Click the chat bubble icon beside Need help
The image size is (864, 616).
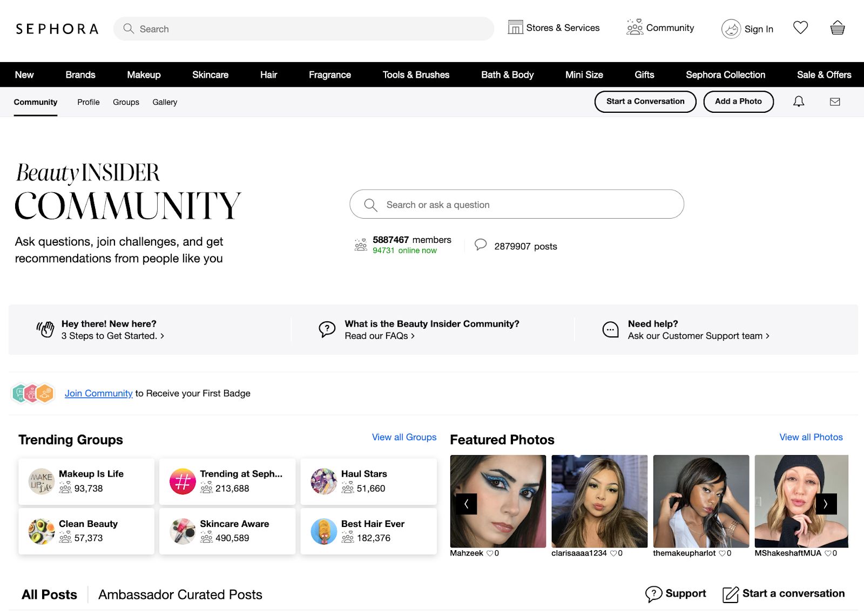(610, 329)
